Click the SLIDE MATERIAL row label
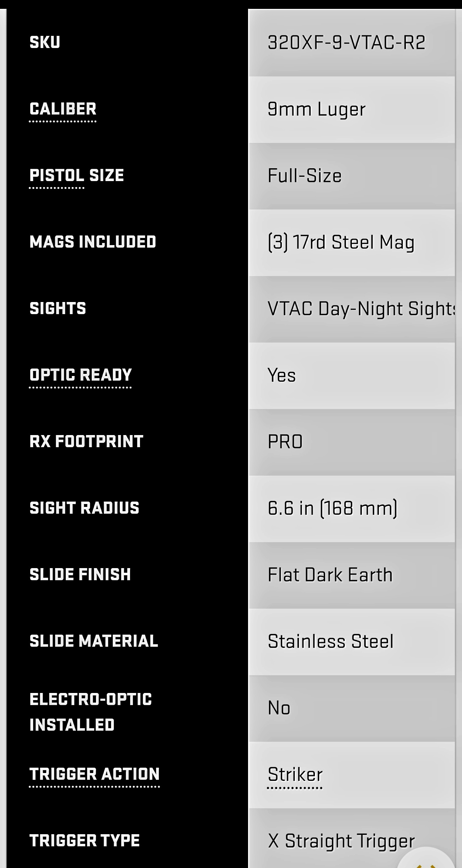Screen dimensions: 462x868 point(94,641)
